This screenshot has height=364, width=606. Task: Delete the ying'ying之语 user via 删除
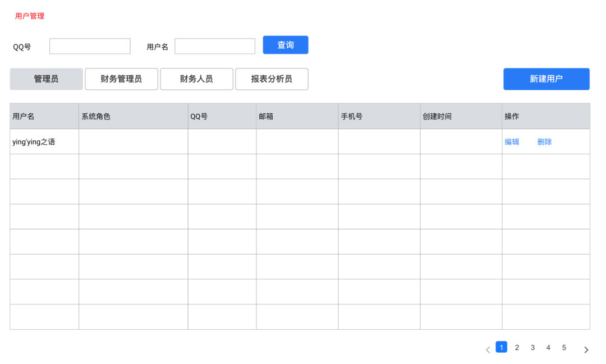tap(544, 142)
